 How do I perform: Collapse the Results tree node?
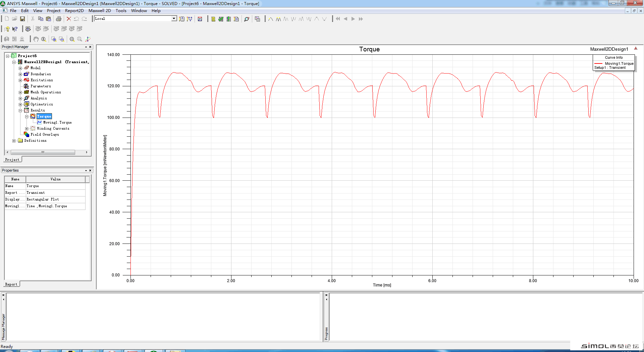click(x=20, y=111)
